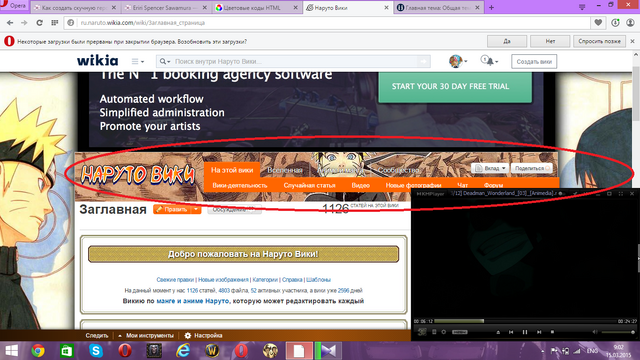
Task: Click the KMPlayer video seek bar
Action: coord(524,321)
